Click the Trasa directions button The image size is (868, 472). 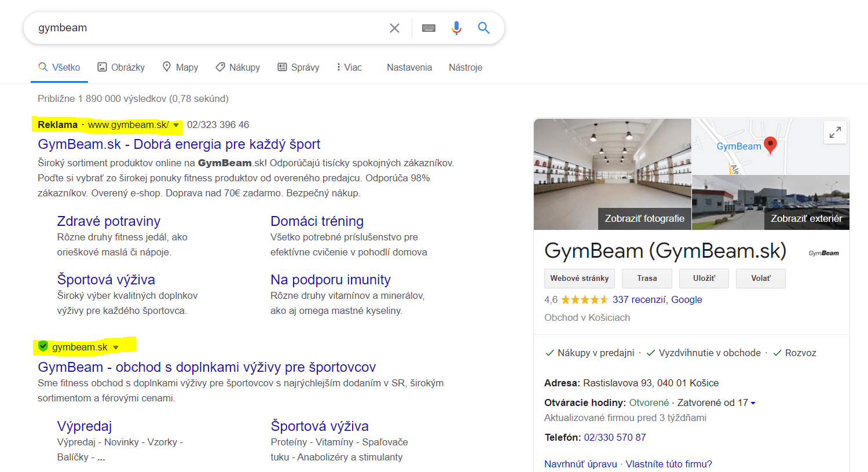tap(647, 279)
